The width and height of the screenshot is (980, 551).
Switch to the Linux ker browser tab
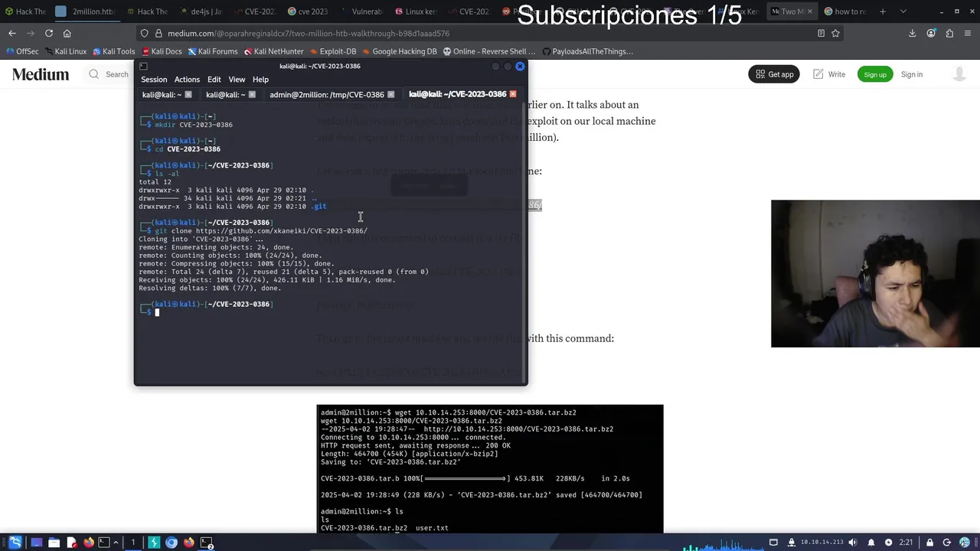pyautogui.click(x=416, y=11)
